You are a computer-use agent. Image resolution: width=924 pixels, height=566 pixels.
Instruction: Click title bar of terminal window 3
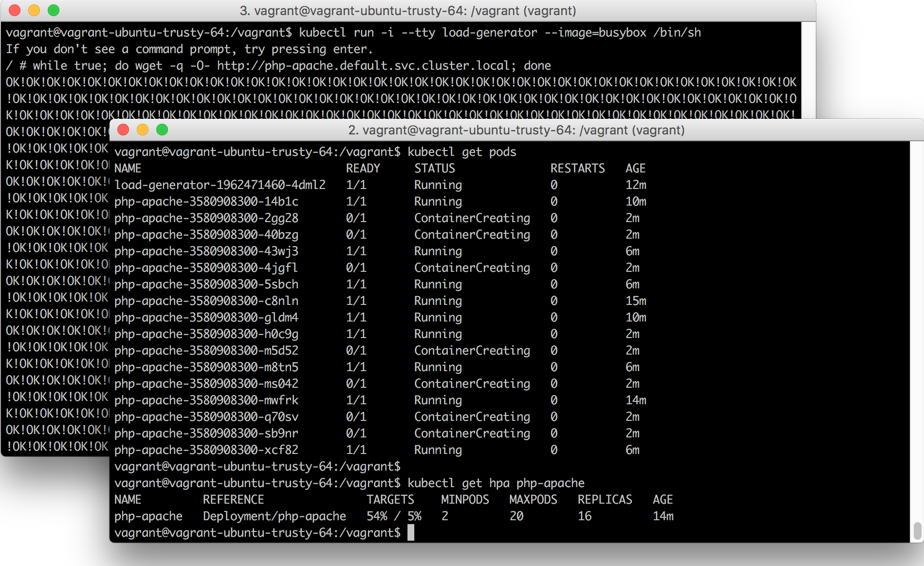408,11
